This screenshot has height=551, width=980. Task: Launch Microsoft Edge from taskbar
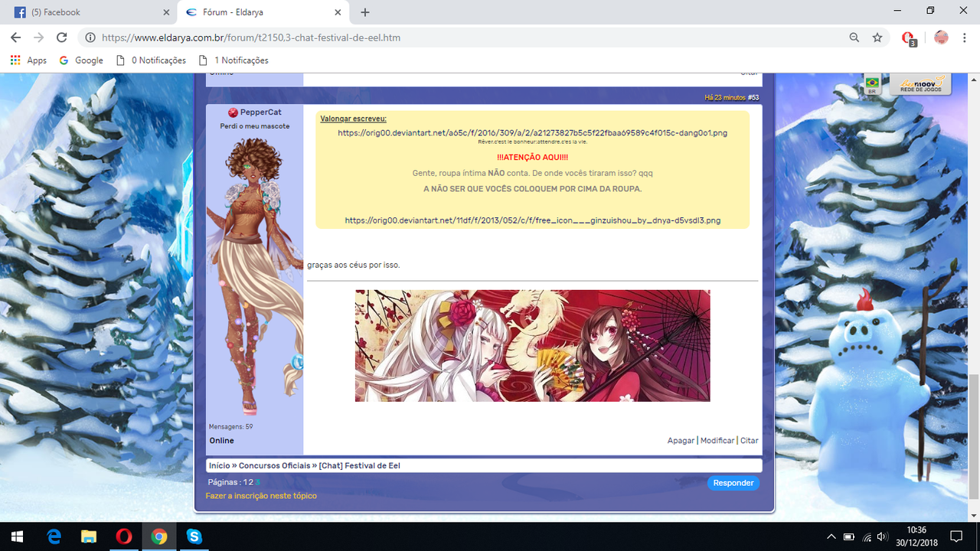(x=54, y=536)
